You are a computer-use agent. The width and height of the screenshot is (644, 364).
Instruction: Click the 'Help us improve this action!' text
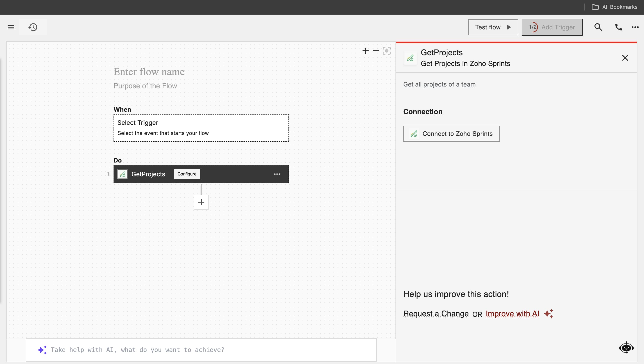point(456,294)
